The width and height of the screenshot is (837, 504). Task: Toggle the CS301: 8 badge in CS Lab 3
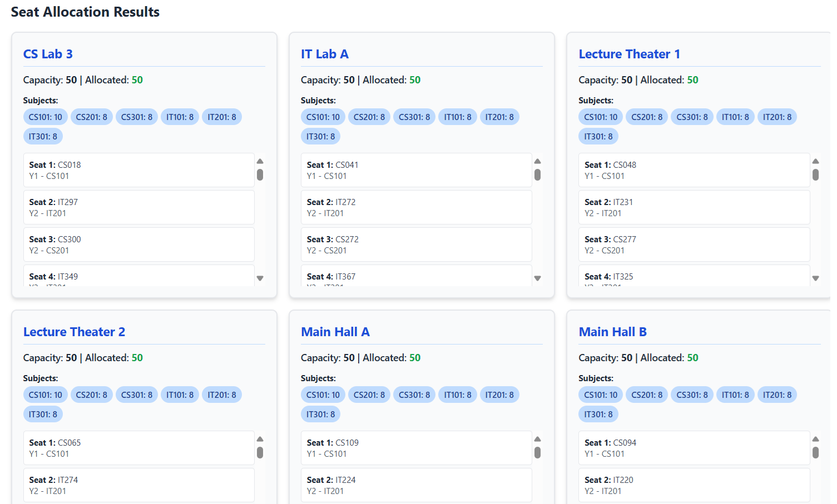[136, 117]
